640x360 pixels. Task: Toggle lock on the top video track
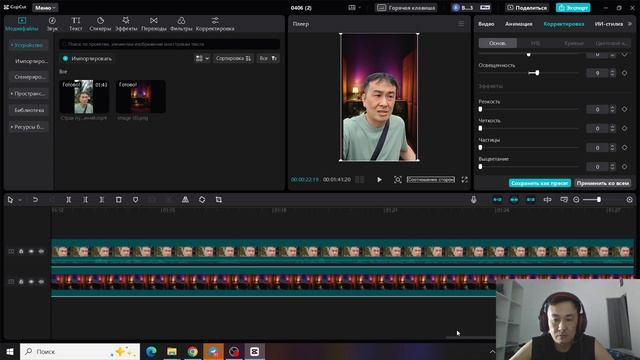click(21, 251)
